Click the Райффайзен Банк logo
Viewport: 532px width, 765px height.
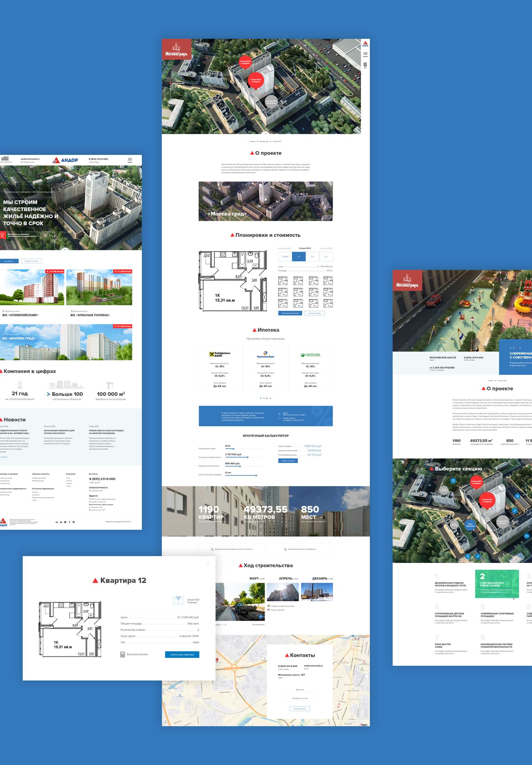tap(220, 354)
